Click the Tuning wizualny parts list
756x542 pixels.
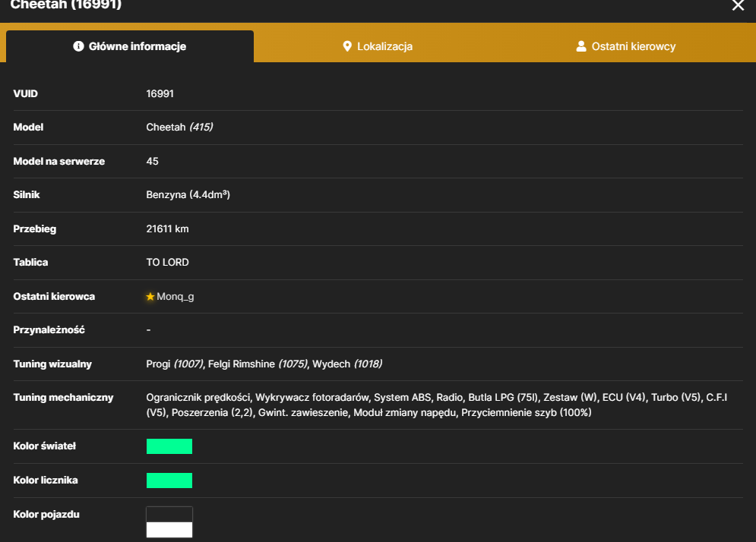[264, 364]
